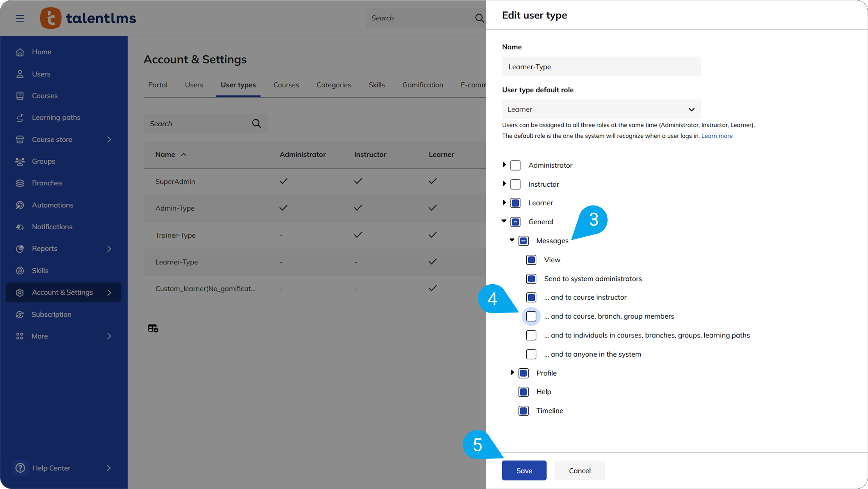This screenshot has width=868, height=489.
Task: Click the top bar search magnifier
Action: click(x=479, y=18)
